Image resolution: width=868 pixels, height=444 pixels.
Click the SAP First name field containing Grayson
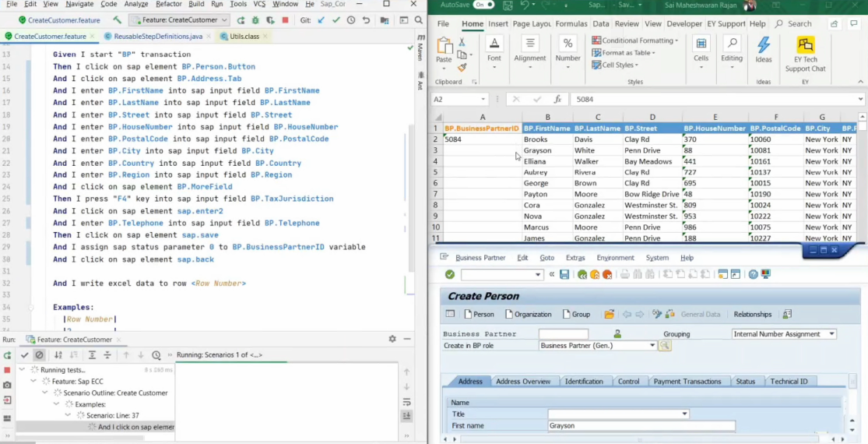641,425
